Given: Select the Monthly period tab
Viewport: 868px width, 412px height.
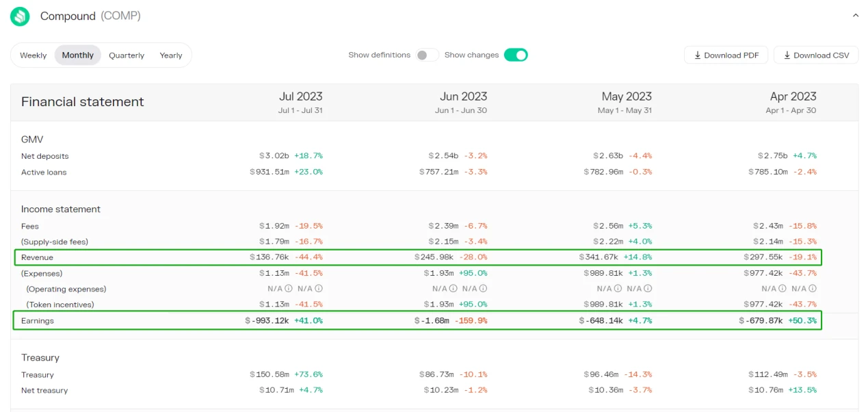Looking at the screenshot, I should click(x=78, y=55).
